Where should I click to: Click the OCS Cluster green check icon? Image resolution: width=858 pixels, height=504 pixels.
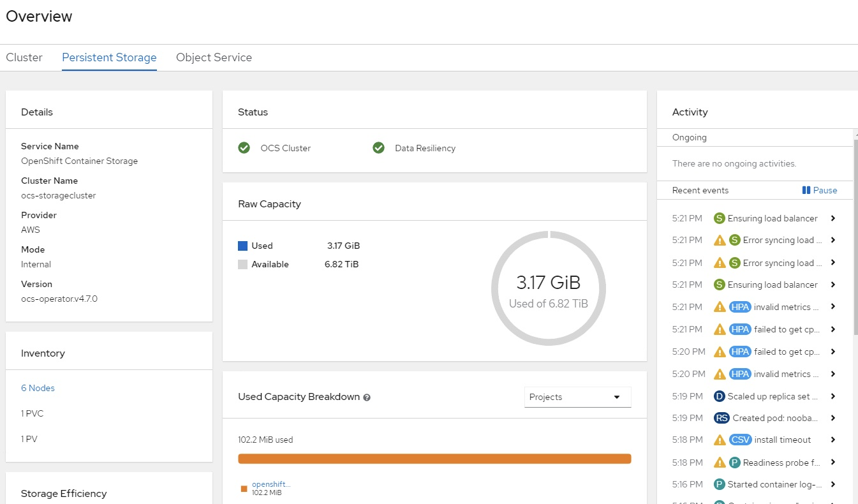click(x=244, y=147)
